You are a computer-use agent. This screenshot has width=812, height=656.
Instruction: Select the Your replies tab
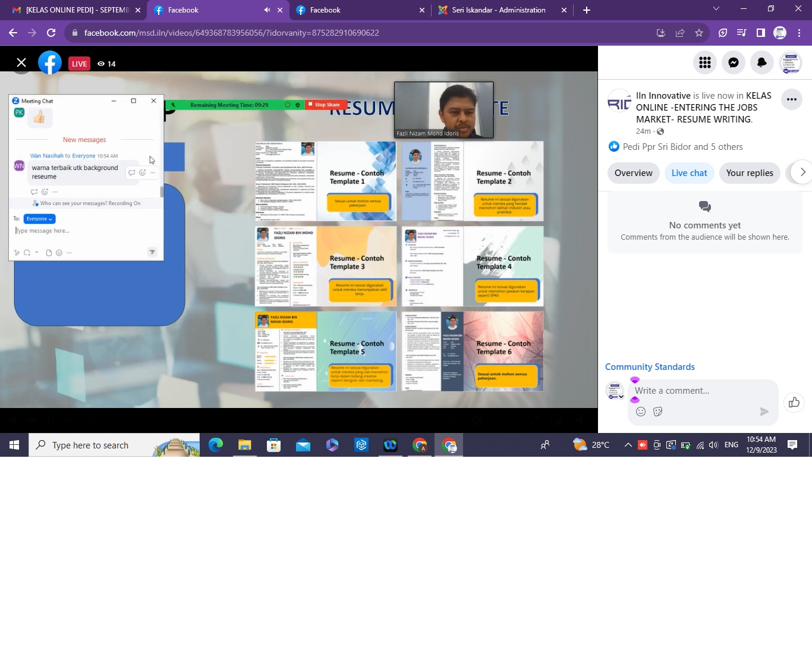point(749,173)
